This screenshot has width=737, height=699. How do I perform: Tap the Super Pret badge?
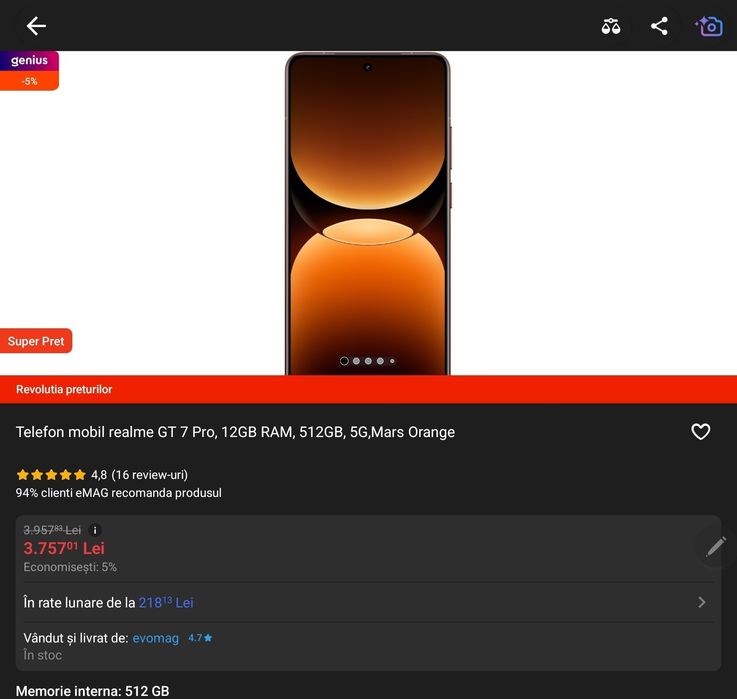pyautogui.click(x=36, y=341)
